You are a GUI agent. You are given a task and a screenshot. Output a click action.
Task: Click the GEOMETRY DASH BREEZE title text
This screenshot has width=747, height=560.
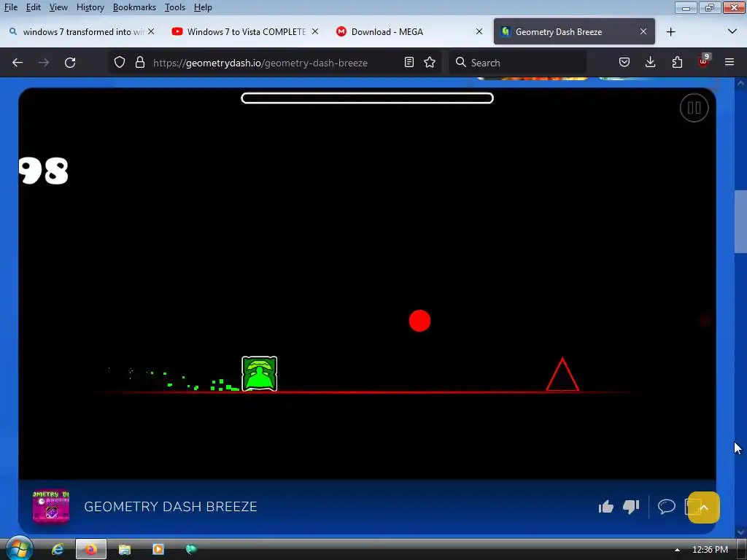(x=171, y=507)
